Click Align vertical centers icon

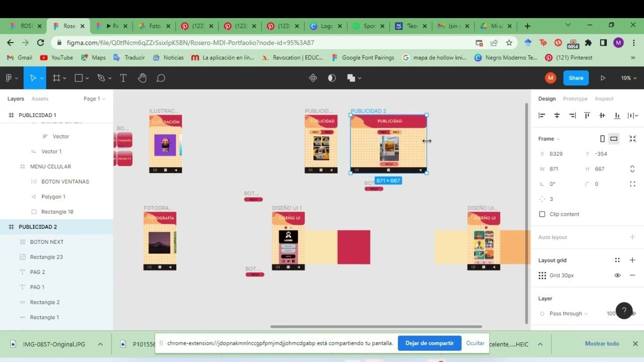(x=602, y=116)
